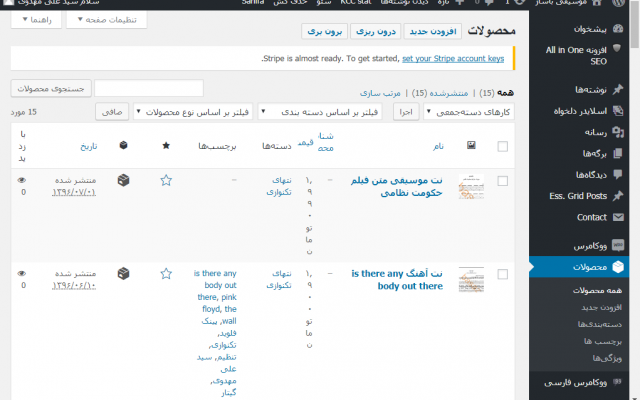Image resolution: width=640 pixels, height=400 pixels.
Task: Choose ویژگی‌ها in products submenu
Action: [607, 358]
